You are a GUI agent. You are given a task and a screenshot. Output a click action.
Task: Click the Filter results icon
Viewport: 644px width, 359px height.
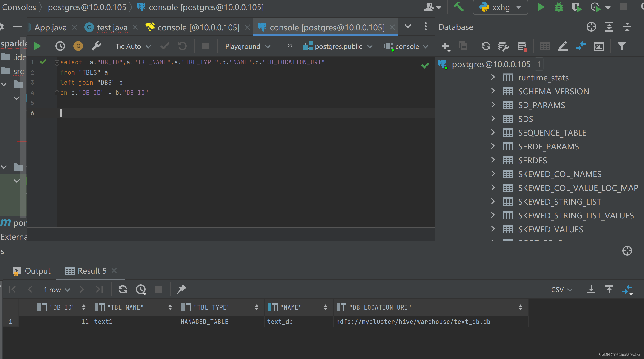coord(621,46)
